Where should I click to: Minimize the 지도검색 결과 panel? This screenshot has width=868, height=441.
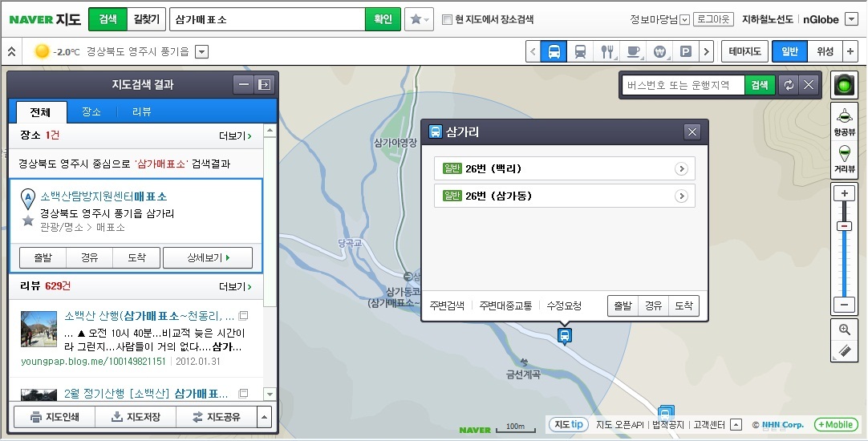pyautogui.click(x=244, y=85)
